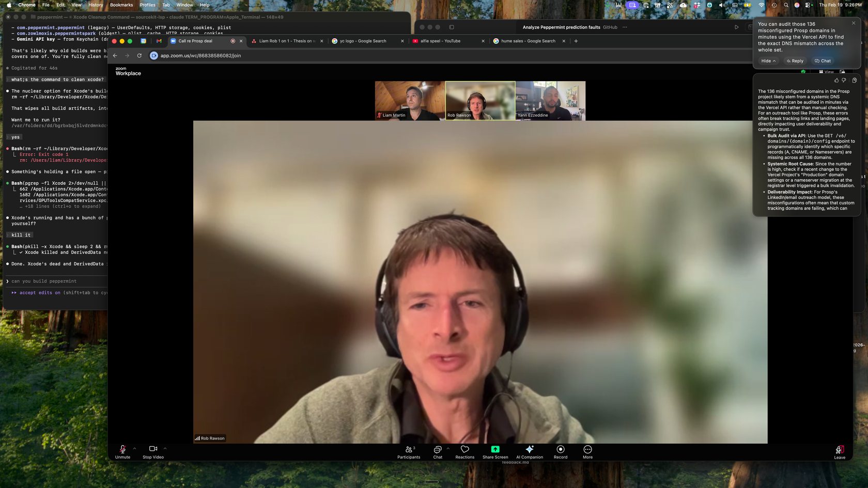Open the Bookmarks menu in the menu bar

pyautogui.click(x=121, y=5)
